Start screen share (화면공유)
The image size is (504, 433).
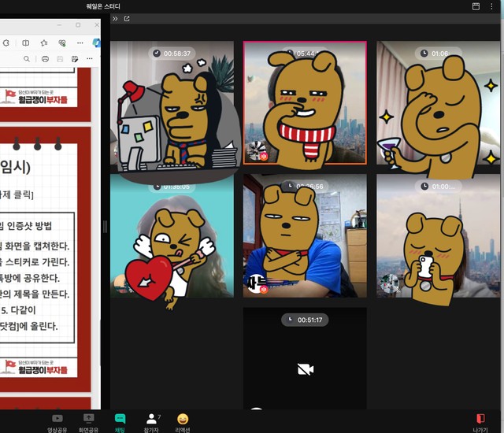(x=88, y=423)
